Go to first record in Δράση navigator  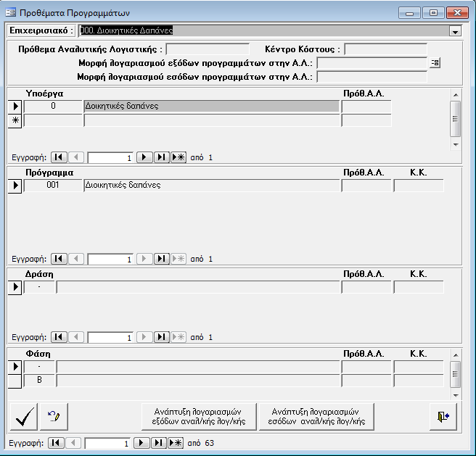coord(59,337)
